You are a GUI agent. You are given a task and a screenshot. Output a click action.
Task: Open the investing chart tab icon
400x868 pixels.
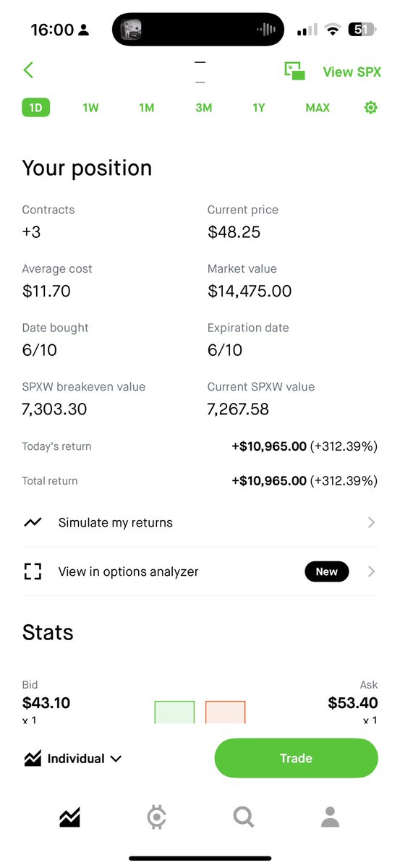point(69,818)
